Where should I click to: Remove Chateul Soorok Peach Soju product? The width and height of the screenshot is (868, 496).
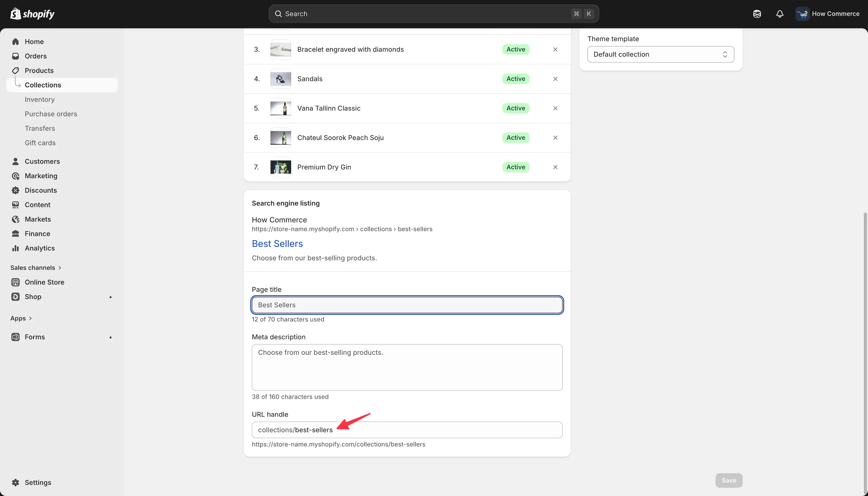point(555,138)
